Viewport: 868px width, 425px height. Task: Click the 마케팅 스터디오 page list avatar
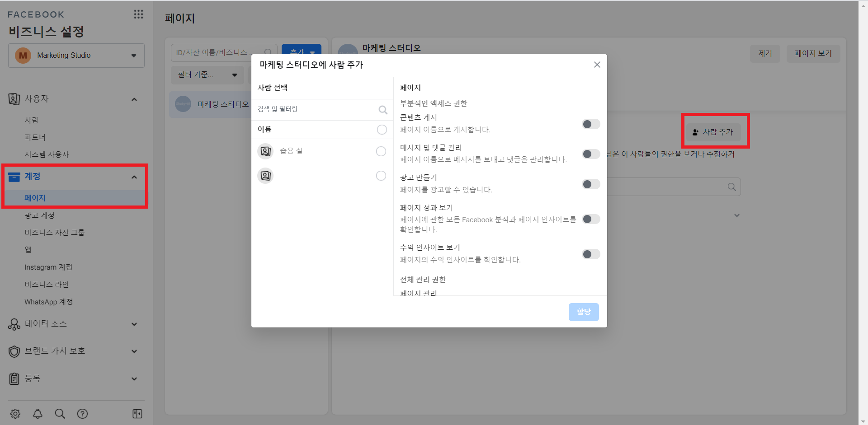[183, 104]
